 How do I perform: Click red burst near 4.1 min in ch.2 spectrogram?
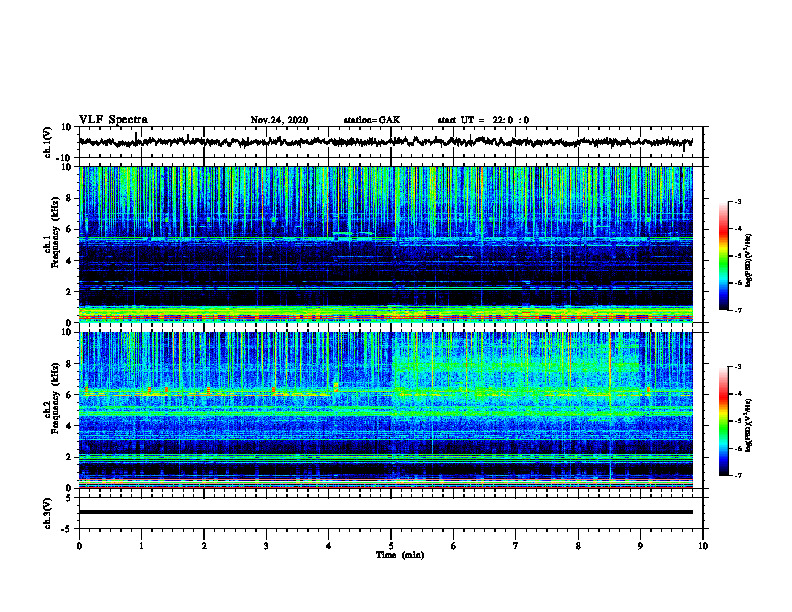pos(336,387)
